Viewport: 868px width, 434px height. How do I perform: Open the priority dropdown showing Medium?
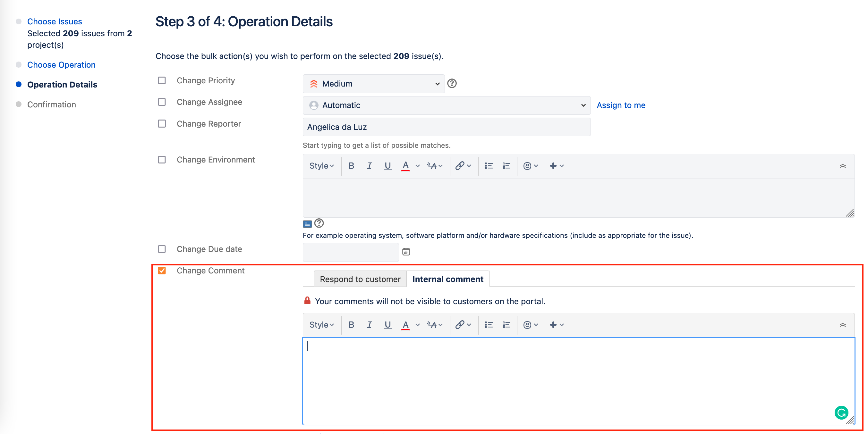click(x=373, y=84)
